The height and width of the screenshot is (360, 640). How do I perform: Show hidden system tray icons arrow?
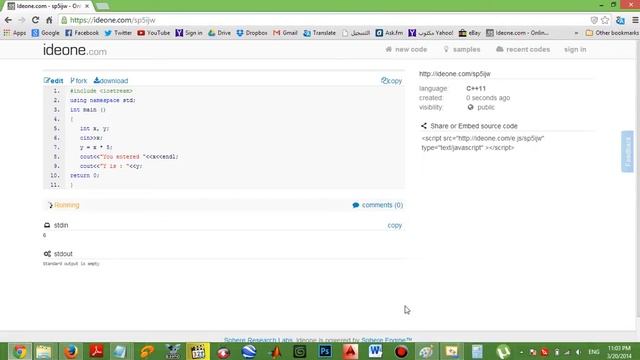click(x=522, y=352)
